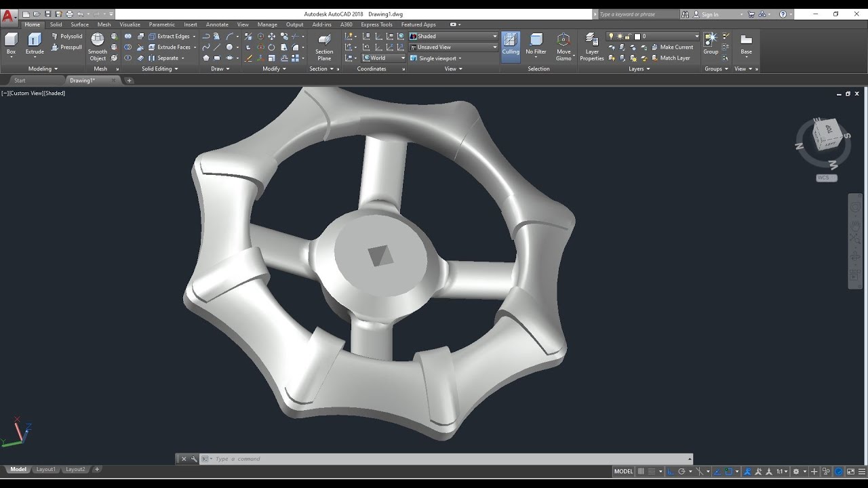The height and width of the screenshot is (488, 868).
Task: Click the Clean Screen icon in status bar
Action: click(850, 472)
